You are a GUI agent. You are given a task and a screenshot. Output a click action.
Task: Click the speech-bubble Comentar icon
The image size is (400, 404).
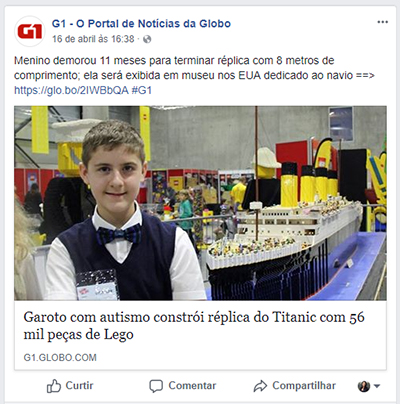coord(156,386)
